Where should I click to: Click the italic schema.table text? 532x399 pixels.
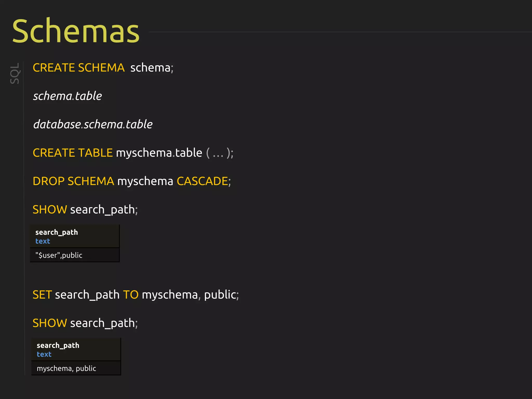[67, 96]
